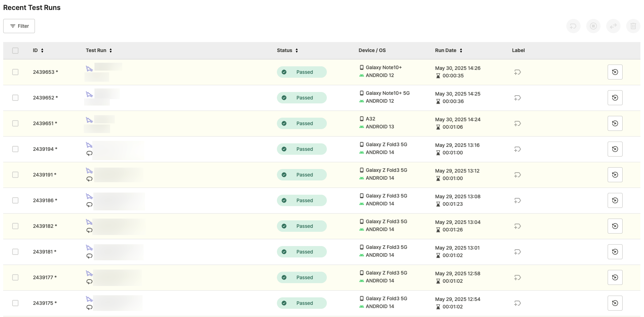Viewport: 644px width, 317px height.
Task: Click the Passed status badge for run 2439194
Action: 302,149
